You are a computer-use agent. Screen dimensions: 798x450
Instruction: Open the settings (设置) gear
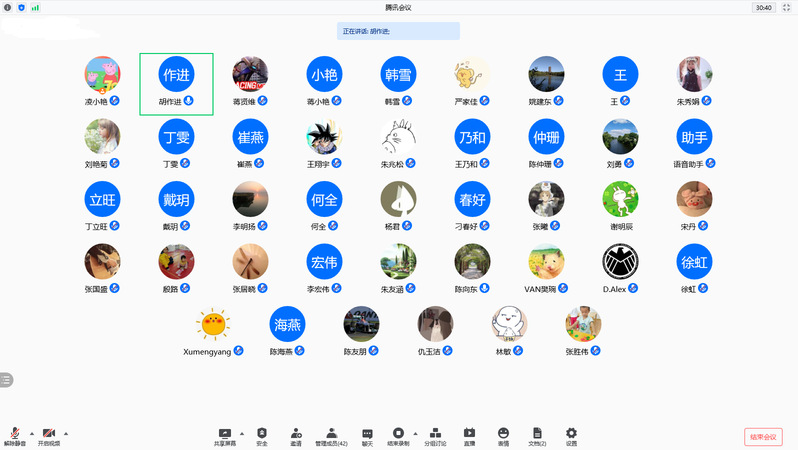(x=572, y=436)
